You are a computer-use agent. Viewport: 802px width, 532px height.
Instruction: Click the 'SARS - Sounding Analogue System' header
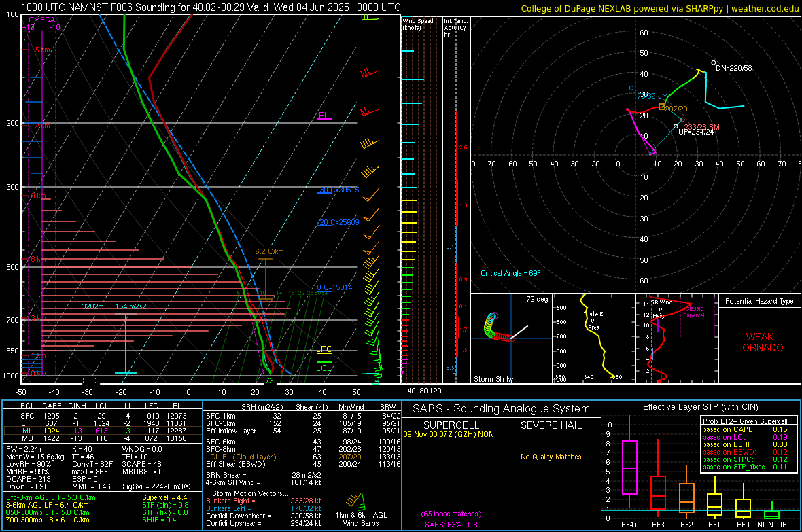pos(502,409)
